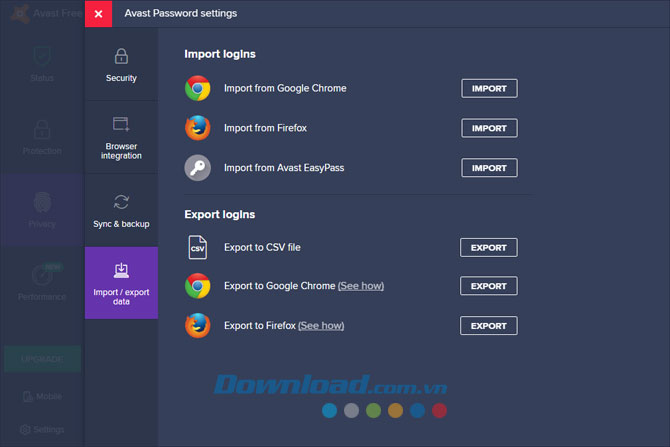Image resolution: width=670 pixels, height=447 pixels.
Task: Click Google Chrome icon in Import logins
Action: [197, 88]
